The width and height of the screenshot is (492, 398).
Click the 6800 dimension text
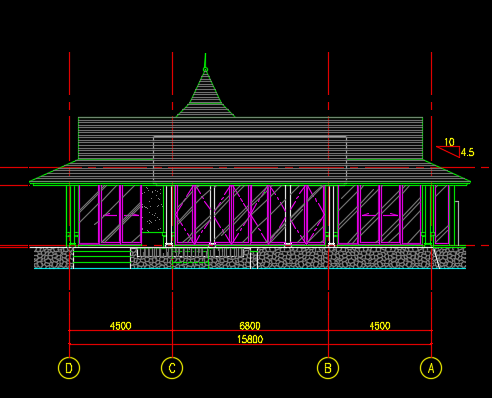(250, 325)
